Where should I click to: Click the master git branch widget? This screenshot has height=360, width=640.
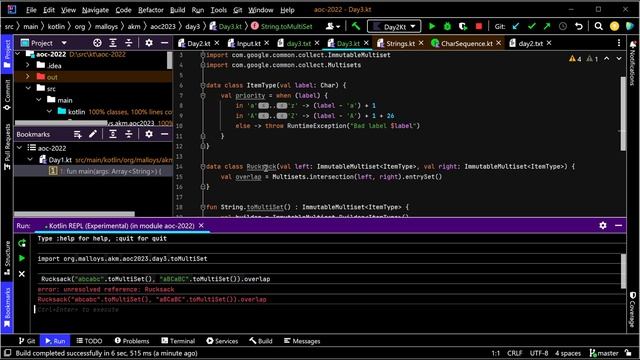(604, 353)
